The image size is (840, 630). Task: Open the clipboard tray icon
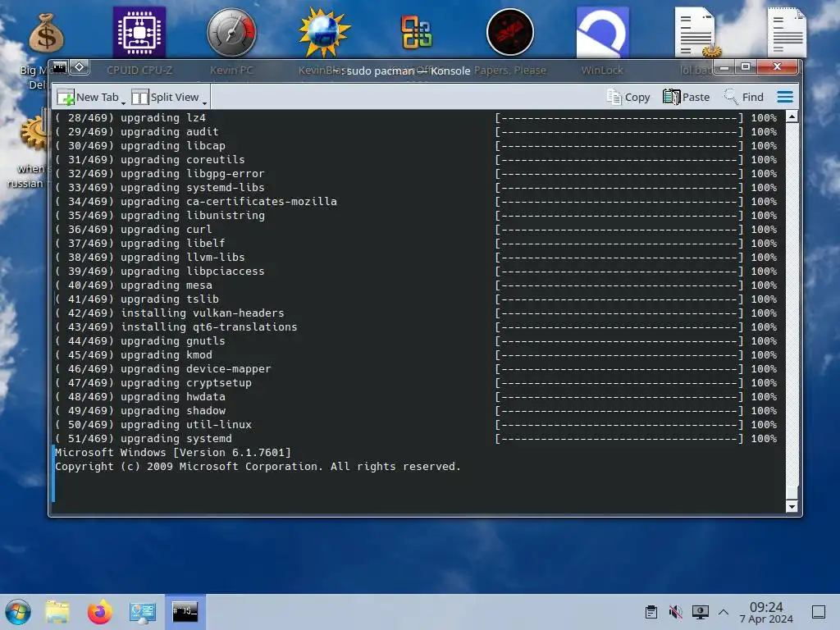point(651,612)
